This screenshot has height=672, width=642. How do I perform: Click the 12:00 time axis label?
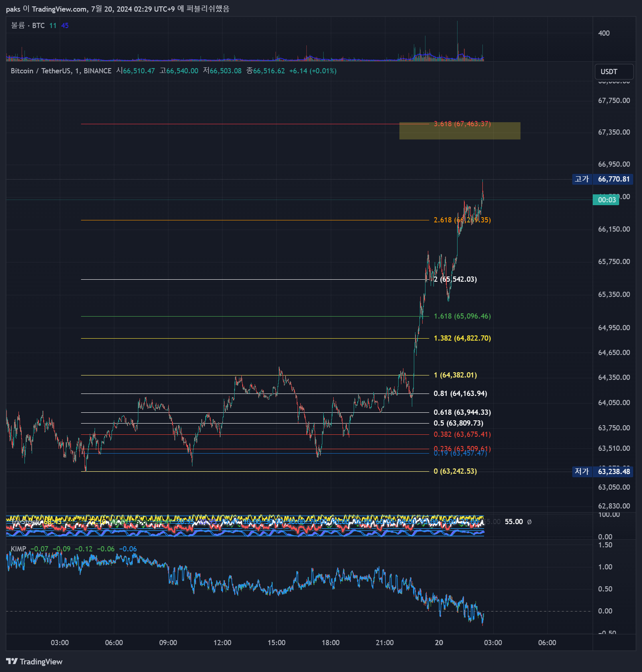point(222,643)
